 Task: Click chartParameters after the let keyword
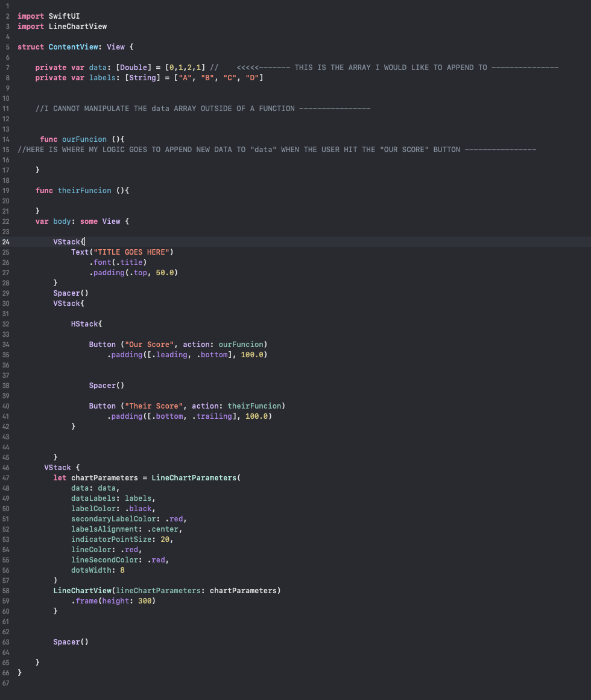[x=104, y=478]
